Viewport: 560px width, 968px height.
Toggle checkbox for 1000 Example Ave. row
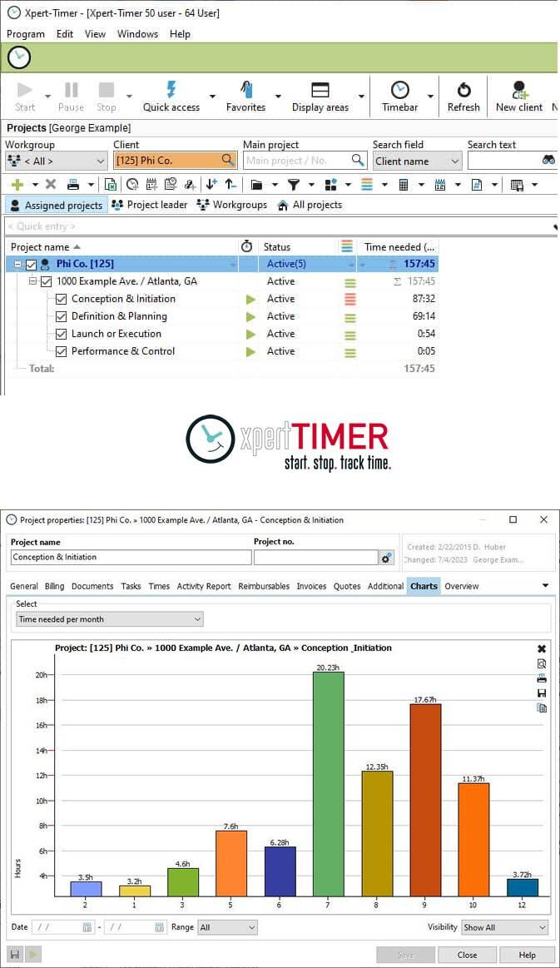[46, 281]
